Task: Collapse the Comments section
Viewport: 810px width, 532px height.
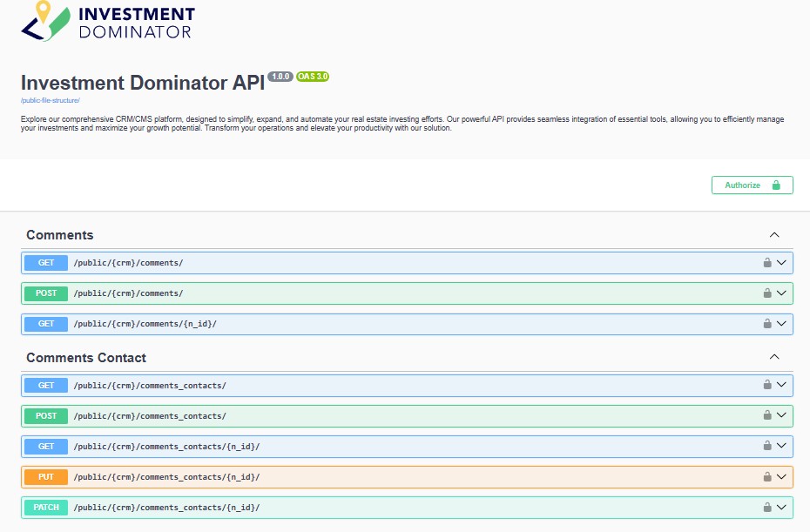Action: click(773, 235)
